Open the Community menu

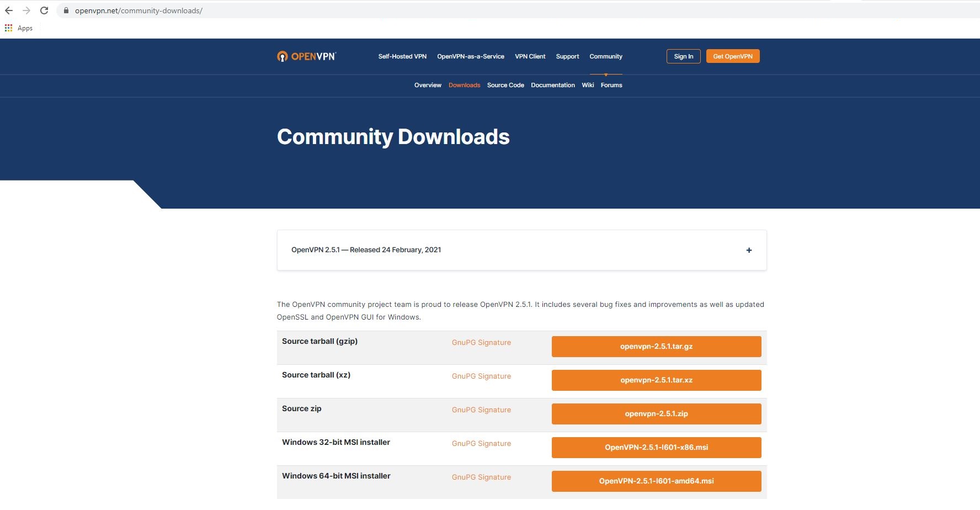tap(605, 56)
